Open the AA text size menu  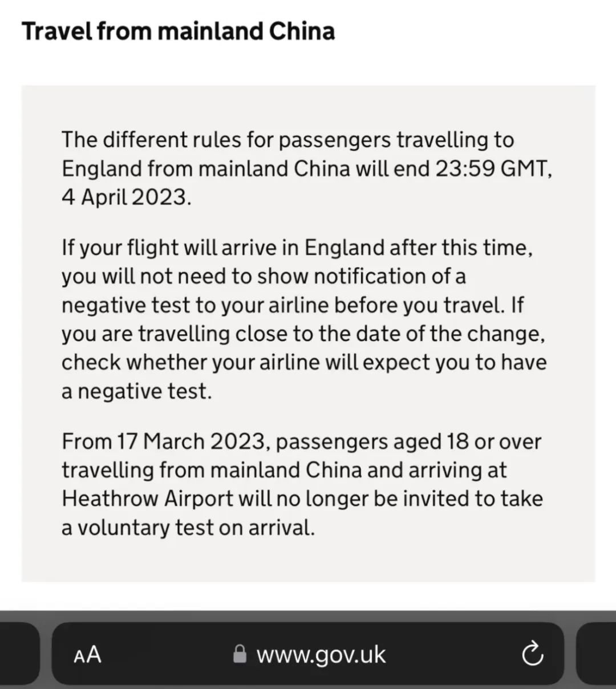pyautogui.click(x=87, y=654)
